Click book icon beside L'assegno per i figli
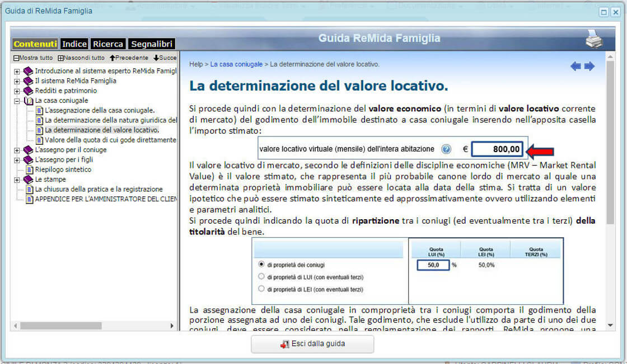 tap(28, 160)
